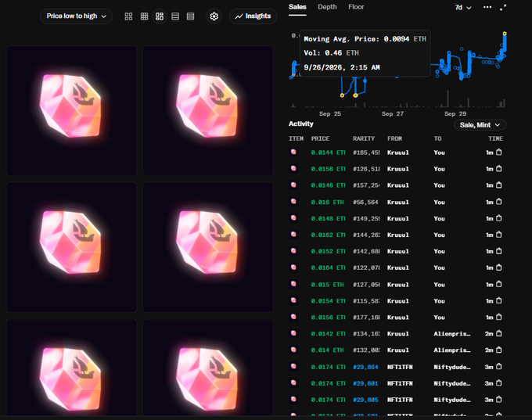The width and height of the screenshot is (532, 420).
Task: Open the first gem NFT card in the top row
Action: pyautogui.click(x=72, y=110)
